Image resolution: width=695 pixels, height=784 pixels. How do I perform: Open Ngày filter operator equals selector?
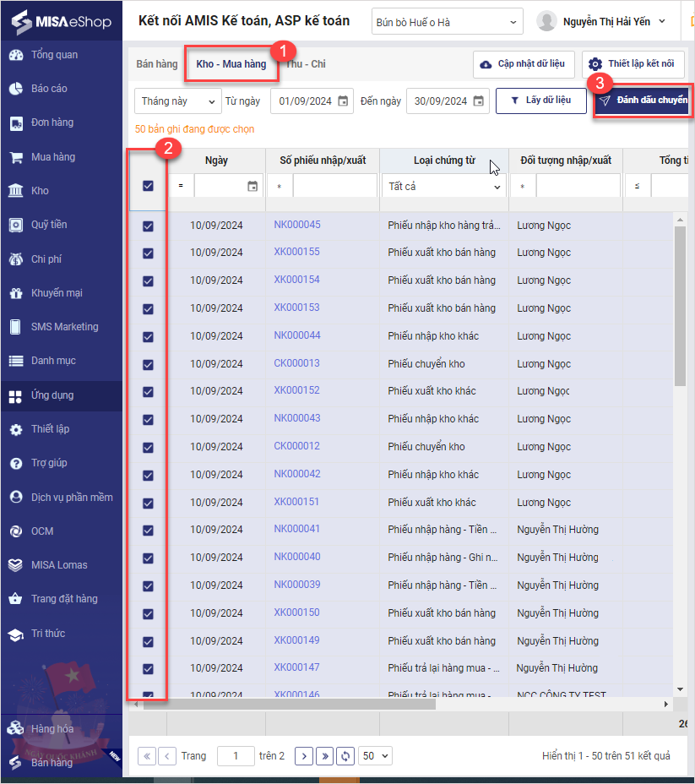click(x=181, y=186)
